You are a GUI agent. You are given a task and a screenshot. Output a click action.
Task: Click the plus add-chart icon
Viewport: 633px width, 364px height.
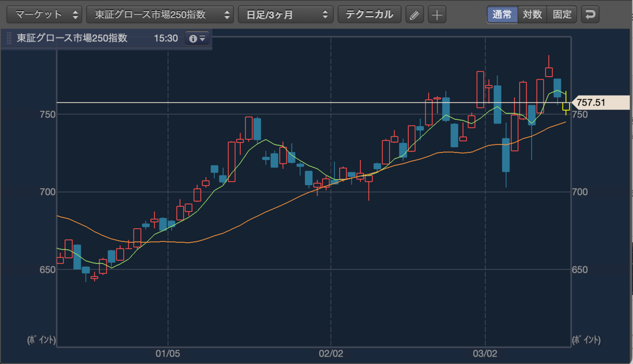pyautogui.click(x=437, y=15)
